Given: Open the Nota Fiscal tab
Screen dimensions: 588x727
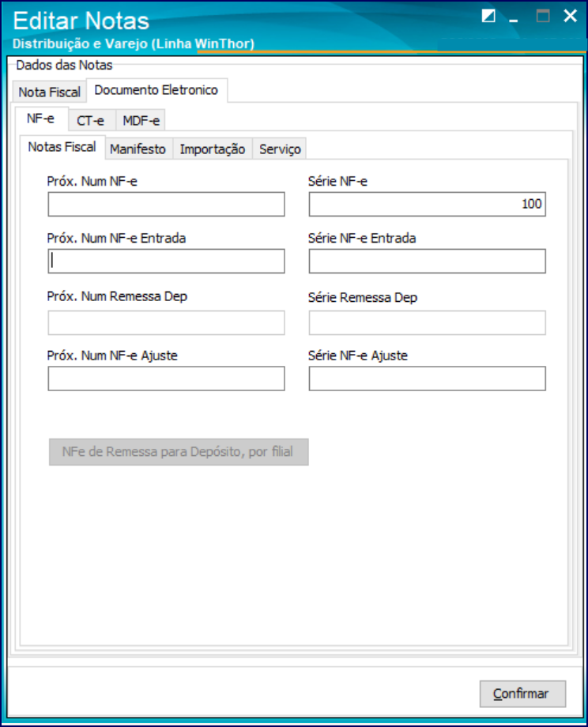Looking at the screenshot, I should coord(49,92).
